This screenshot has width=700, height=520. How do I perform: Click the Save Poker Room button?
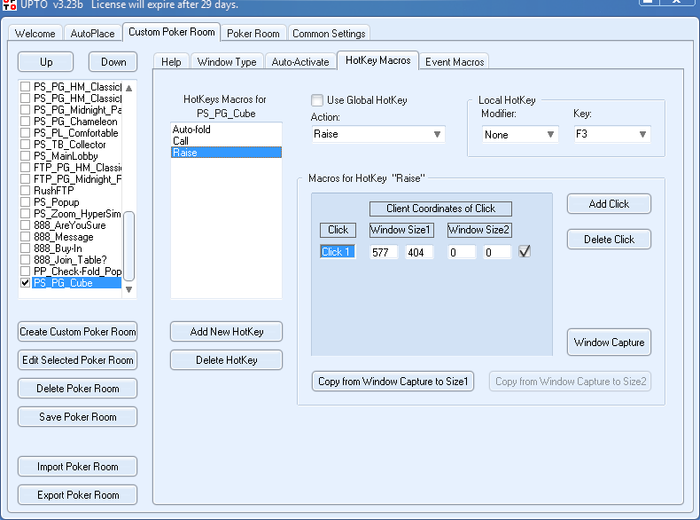pyautogui.click(x=78, y=417)
